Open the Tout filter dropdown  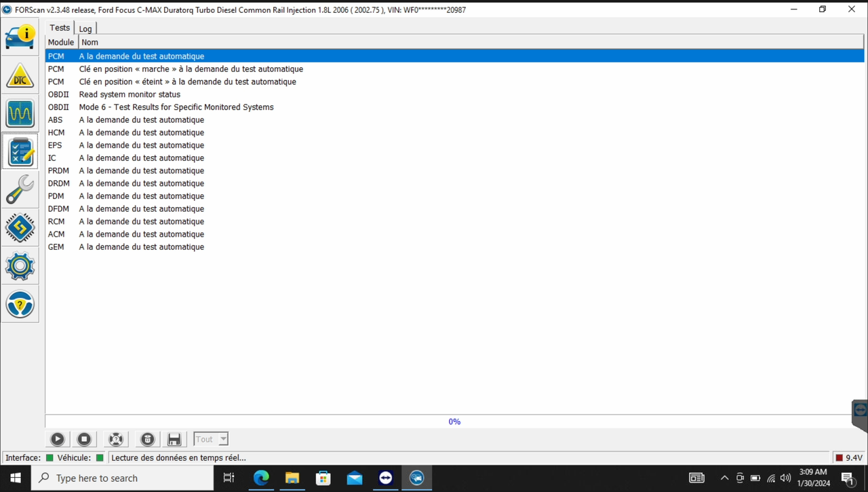(210, 439)
